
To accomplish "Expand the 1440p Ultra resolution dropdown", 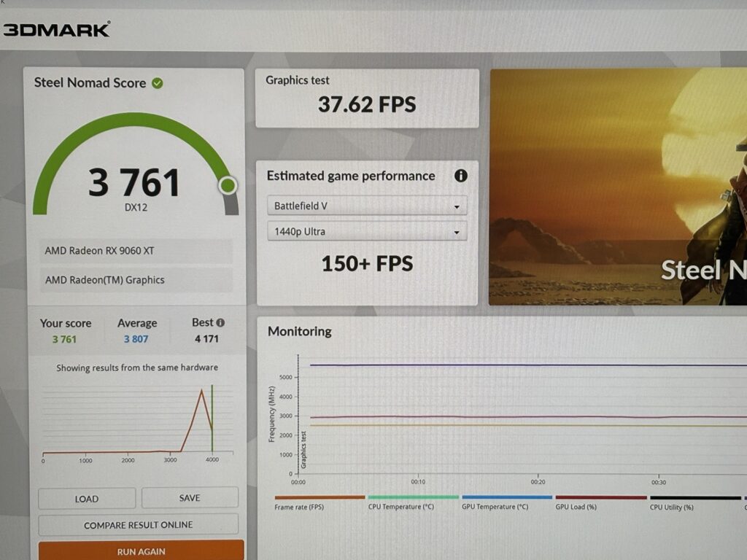I will (366, 232).
